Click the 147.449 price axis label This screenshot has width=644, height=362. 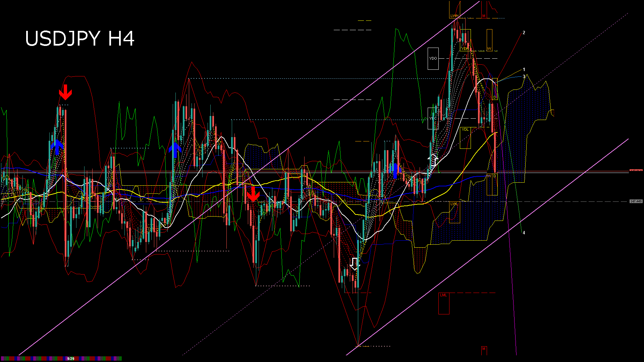tap(636, 201)
